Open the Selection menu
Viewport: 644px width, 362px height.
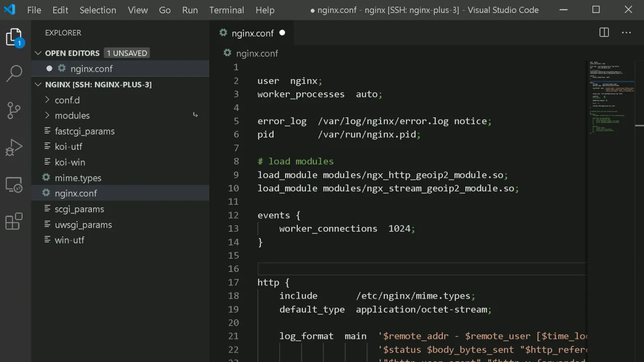pyautogui.click(x=98, y=10)
